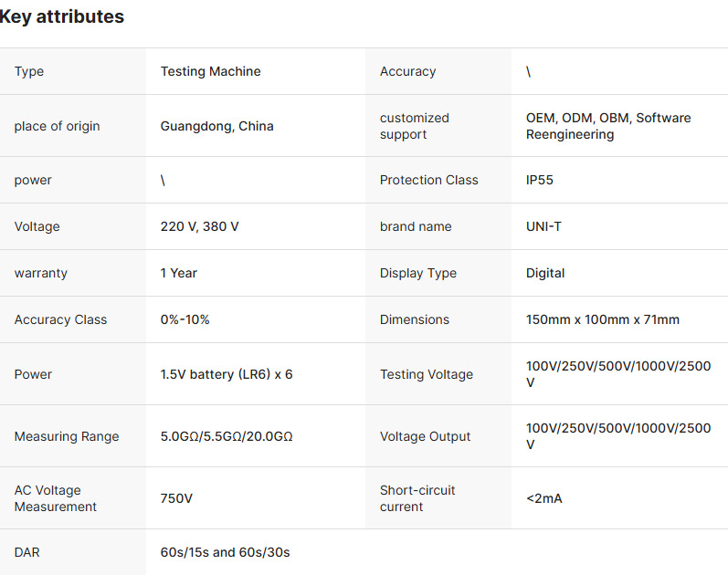Click the 60s/15s and 60s/30s DAR value
Screen dimensions: 728x575
[x=225, y=552]
